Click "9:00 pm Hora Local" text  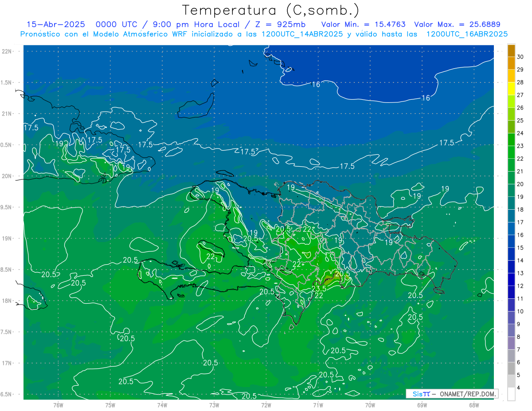tap(196, 24)
